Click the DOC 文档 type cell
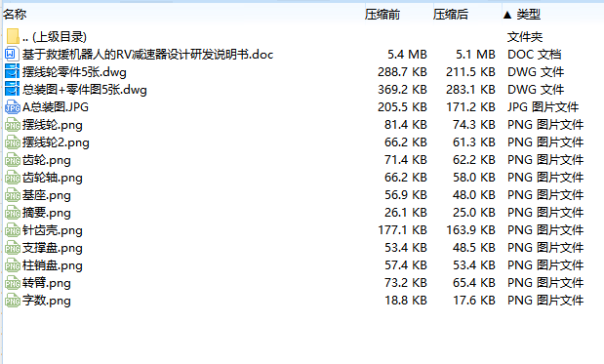This screenshot has width=604, height=364. (535, 55)
